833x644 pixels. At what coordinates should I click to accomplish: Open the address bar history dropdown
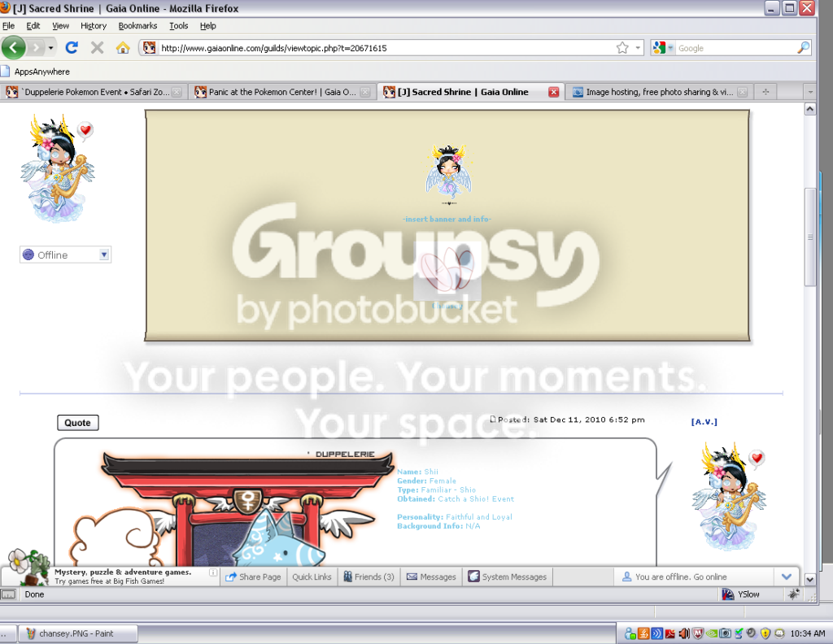point(638,48)
